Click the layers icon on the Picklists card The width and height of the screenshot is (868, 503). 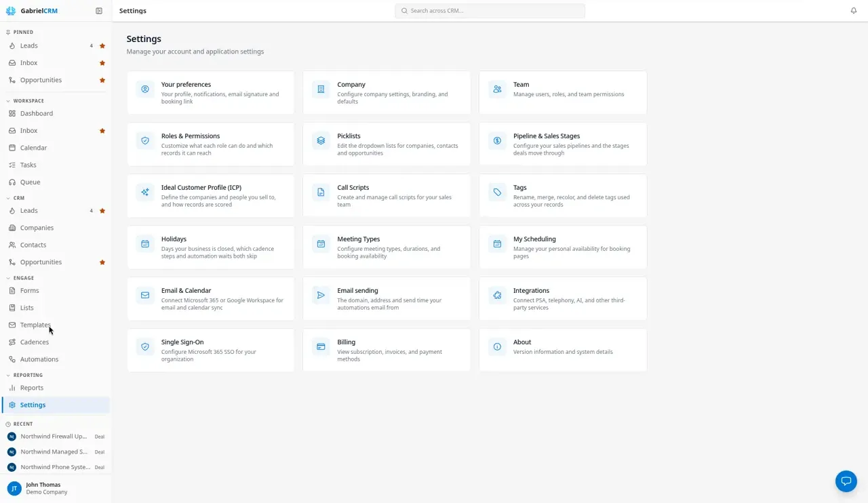pyautogui.click(x=321, y=140)
